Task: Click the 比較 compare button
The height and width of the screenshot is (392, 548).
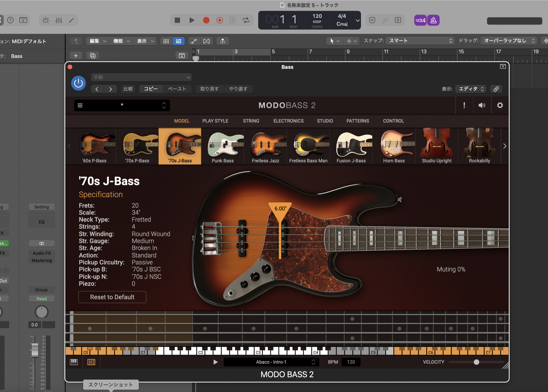Action: click(x=128, y=89)
